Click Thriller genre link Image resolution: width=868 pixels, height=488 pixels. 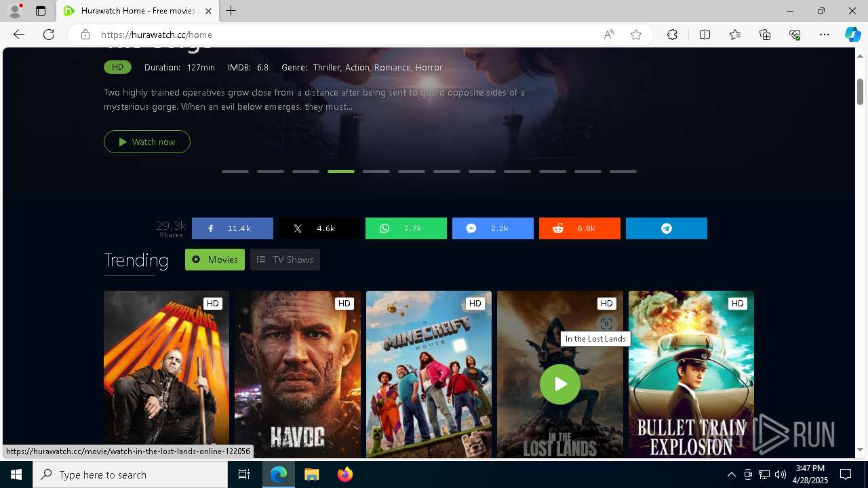pos(328,68)
